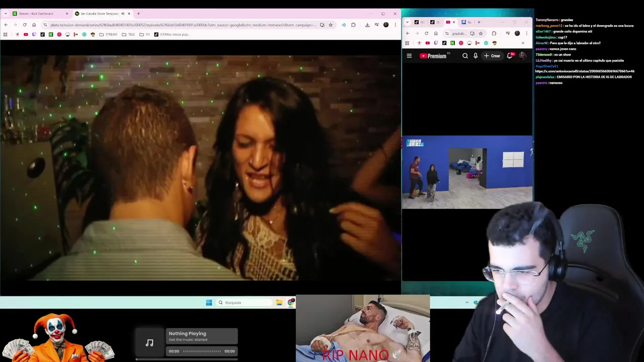Viewport: 644px width, 362px height.
Task: Switch to the Re tab in right browser
Action: pyautogui.click(x=466, y=22)
